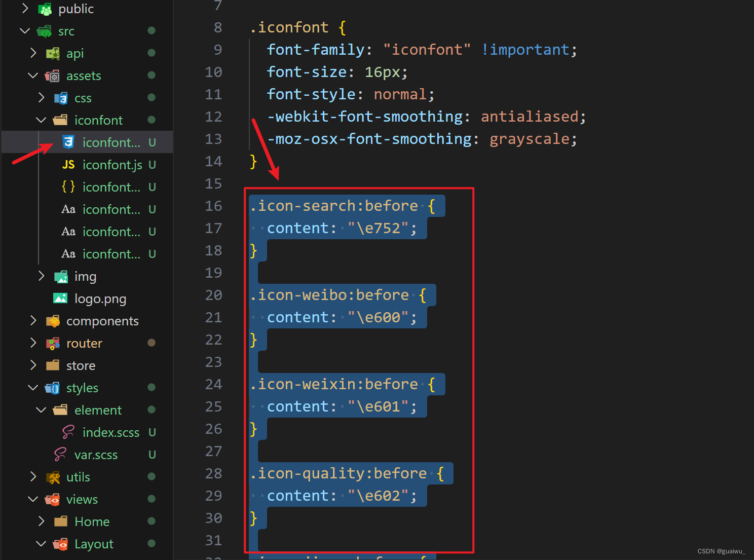This screenshot has width=754, height=560.
Task: Click the styles folder icon
Action: click(53, 388)
